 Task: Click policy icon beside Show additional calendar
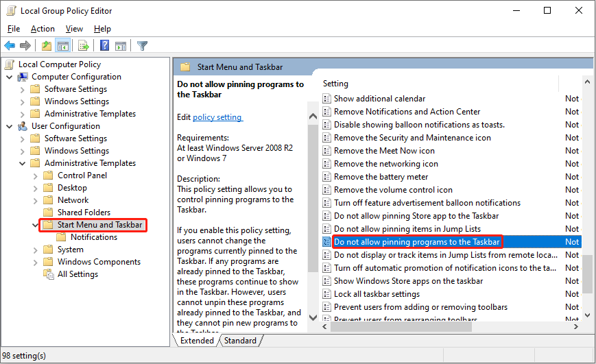(x=326, y=99)
